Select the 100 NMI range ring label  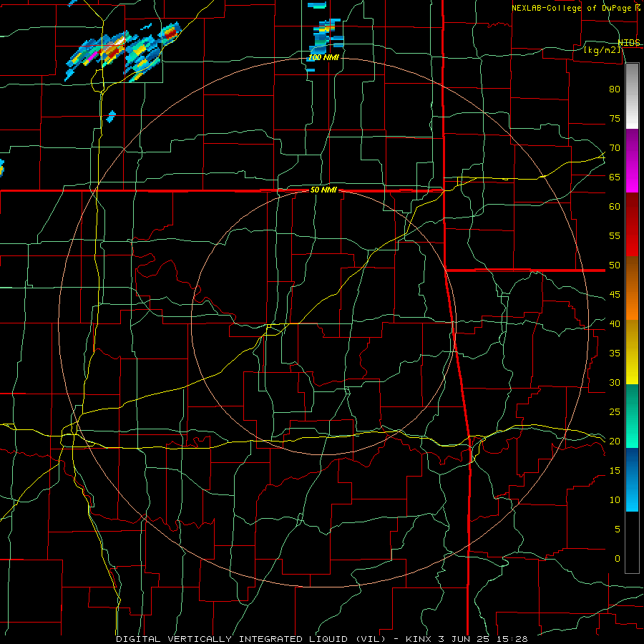pyautogui.click(x=323, y=57)
